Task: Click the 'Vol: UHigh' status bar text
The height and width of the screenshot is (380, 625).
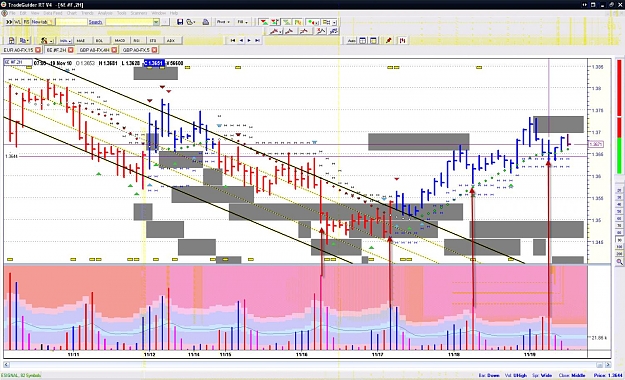Action: click(516, 375)
